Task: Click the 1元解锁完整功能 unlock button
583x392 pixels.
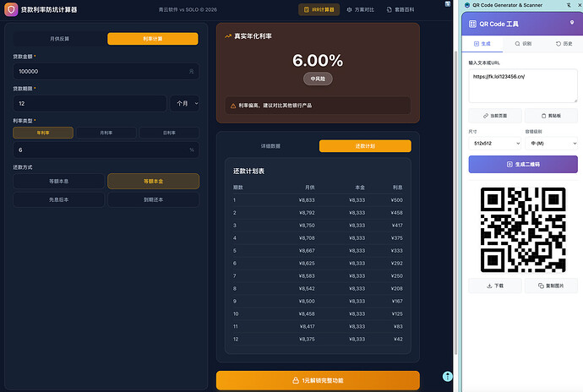Action: (318, 380)
